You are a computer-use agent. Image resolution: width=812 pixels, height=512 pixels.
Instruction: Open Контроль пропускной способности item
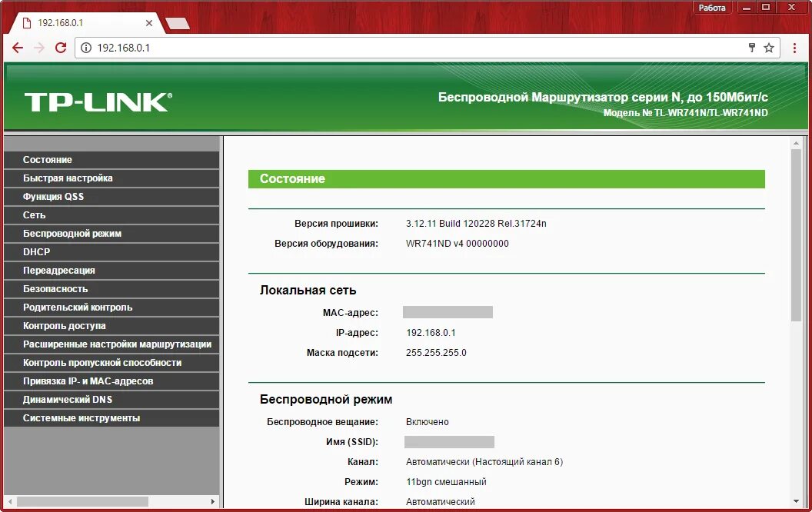click(111, 363)
